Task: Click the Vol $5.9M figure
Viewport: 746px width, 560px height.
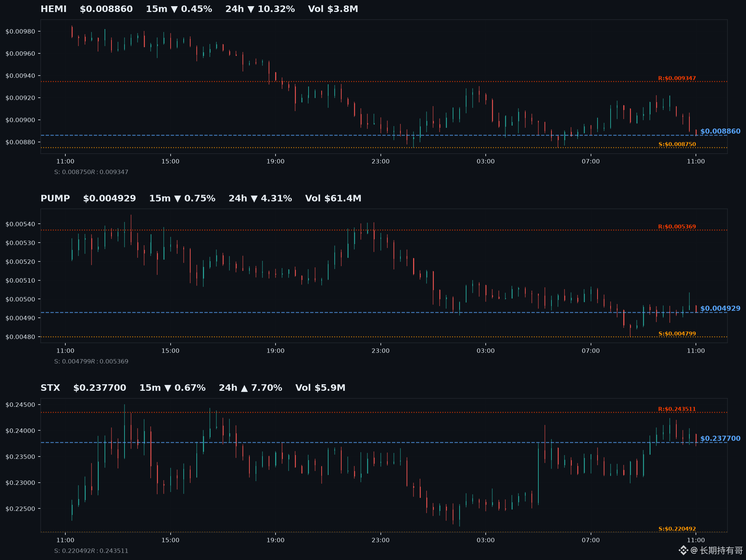Action: click(320, 388)
